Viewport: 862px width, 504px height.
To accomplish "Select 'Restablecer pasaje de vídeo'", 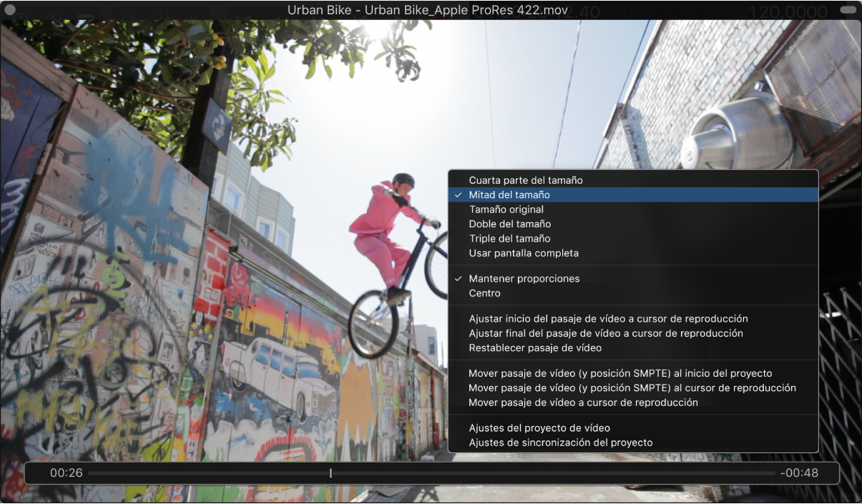I will coord(535,348).
